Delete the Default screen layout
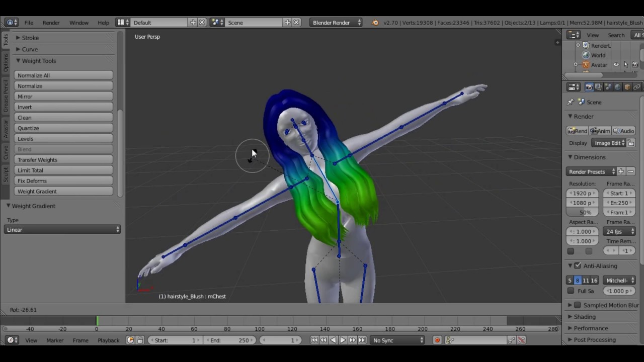Viewport: 644px width, 362px height. point(202,23)
